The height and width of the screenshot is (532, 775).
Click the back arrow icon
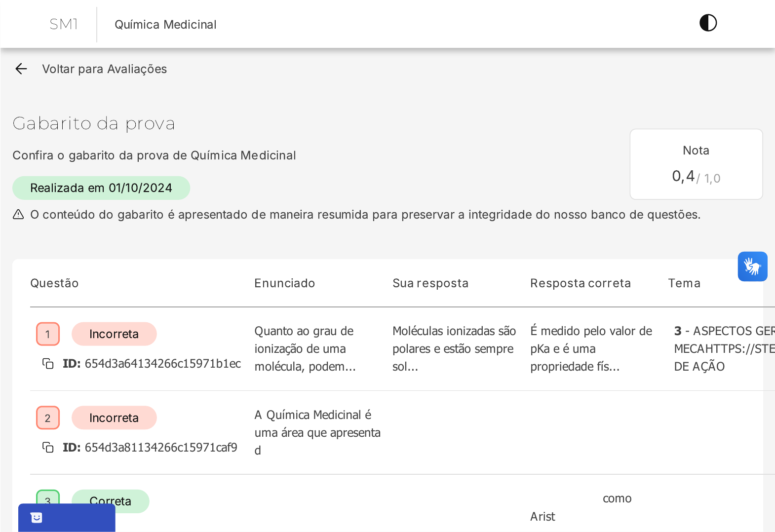tap(21, 69)
